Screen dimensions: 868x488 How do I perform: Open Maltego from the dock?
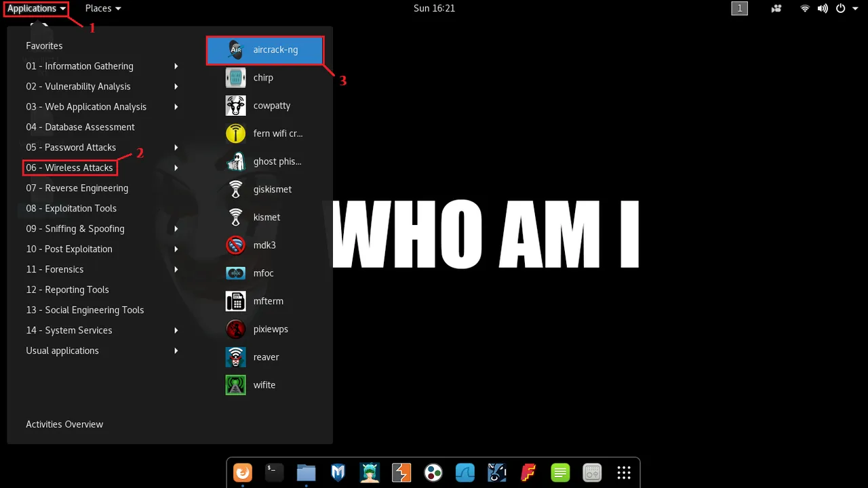433,472
